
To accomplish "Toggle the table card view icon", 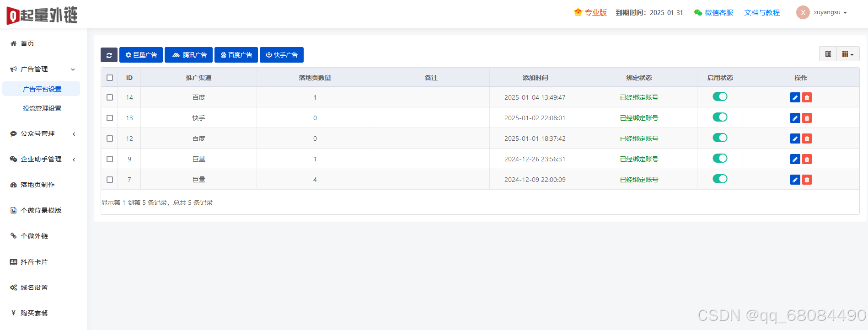I will point(828,54).
